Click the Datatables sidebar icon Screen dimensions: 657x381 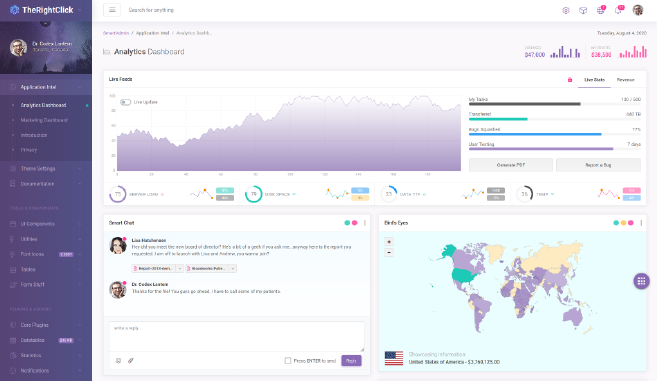(13, 340)
